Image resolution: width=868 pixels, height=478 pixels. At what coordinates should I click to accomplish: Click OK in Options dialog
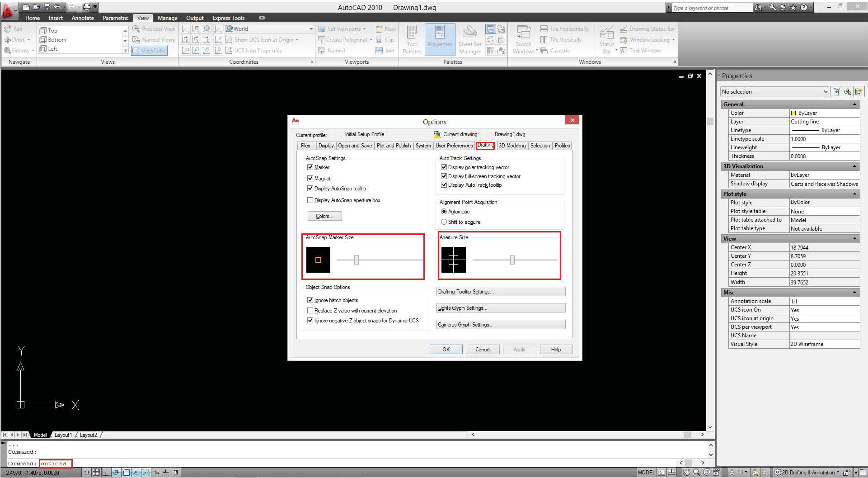(446, 350)
